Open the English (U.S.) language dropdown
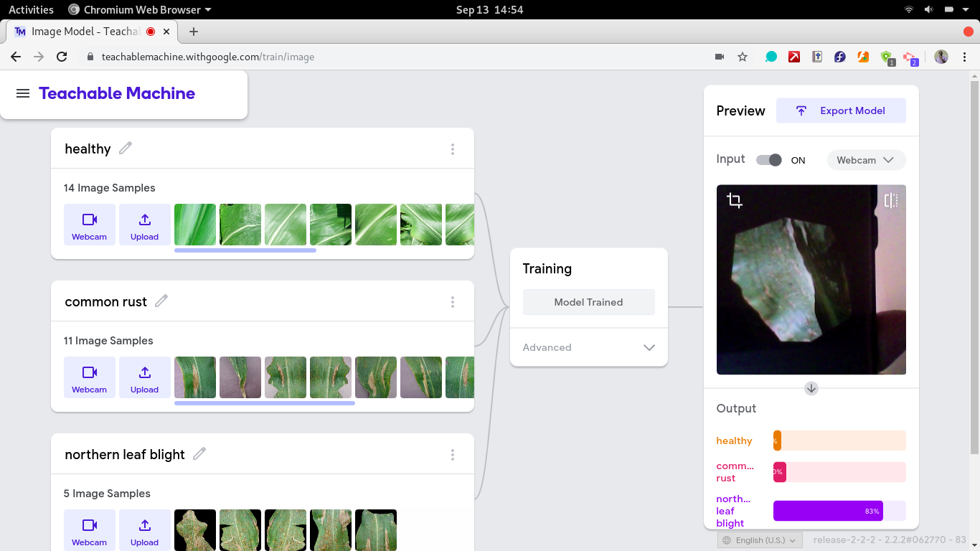Viewport: 980px width, 551px height. [760, 540]
